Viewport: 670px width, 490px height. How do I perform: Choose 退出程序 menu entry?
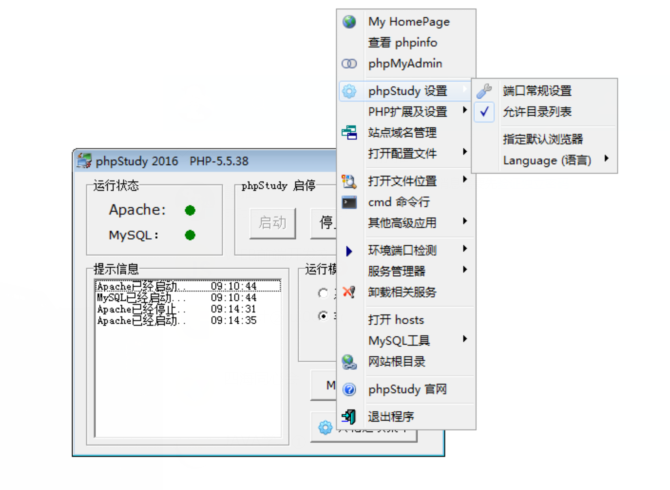click(406, 417)
